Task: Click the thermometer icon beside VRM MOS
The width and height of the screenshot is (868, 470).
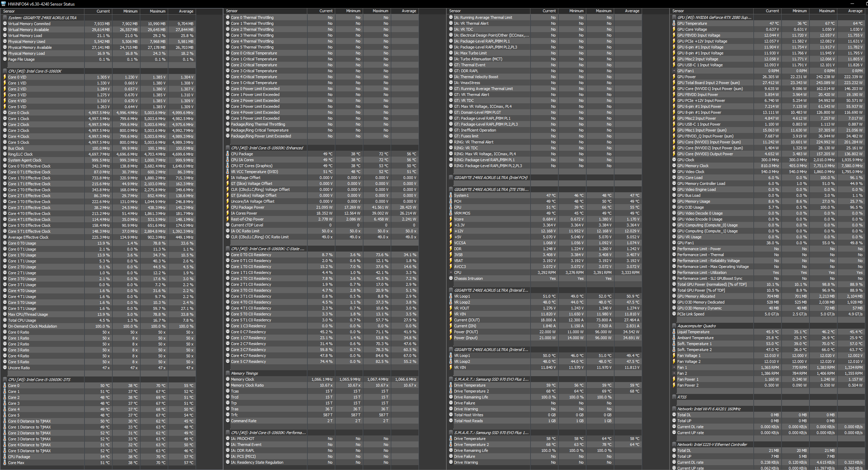Action: (451, 213)
